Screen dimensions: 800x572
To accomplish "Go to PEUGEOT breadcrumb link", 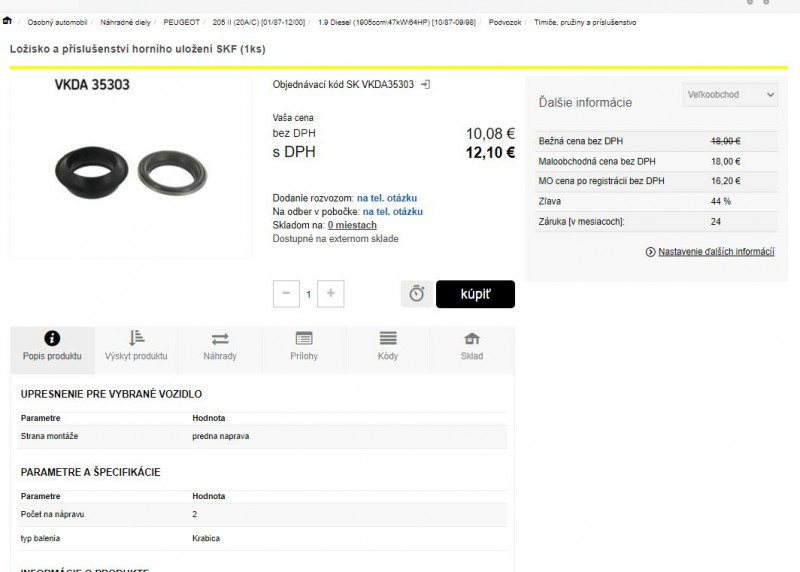I will tap(181, 22).
